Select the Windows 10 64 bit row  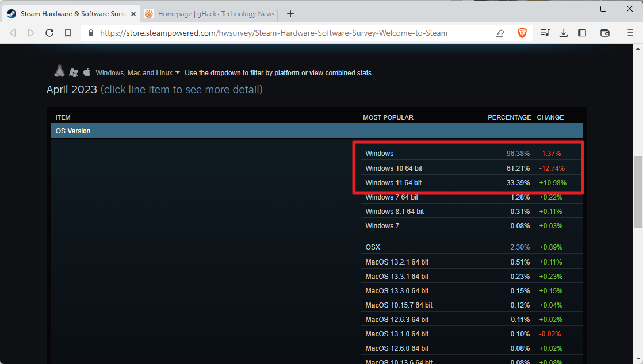pyautogui.click(x=472, y=168)
